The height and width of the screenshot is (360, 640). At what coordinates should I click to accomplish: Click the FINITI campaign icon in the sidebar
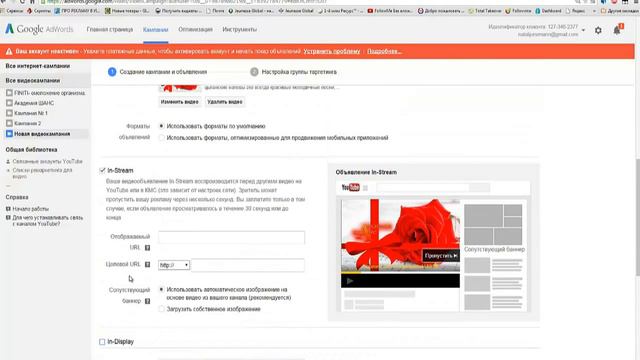coord(9,93)
